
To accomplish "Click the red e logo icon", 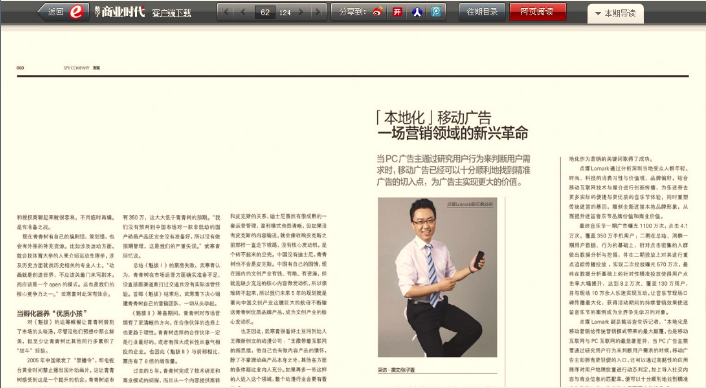I will tap(77, 12).
